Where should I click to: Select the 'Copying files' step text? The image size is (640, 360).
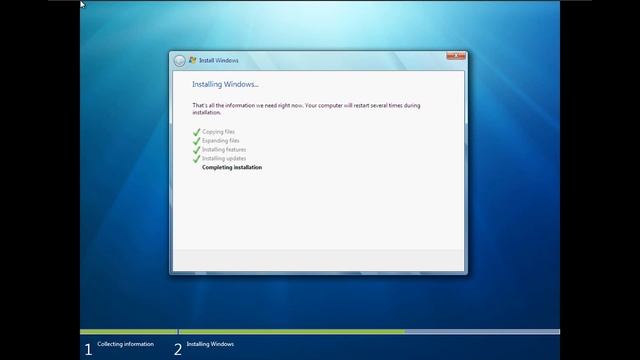pos(218,132)
